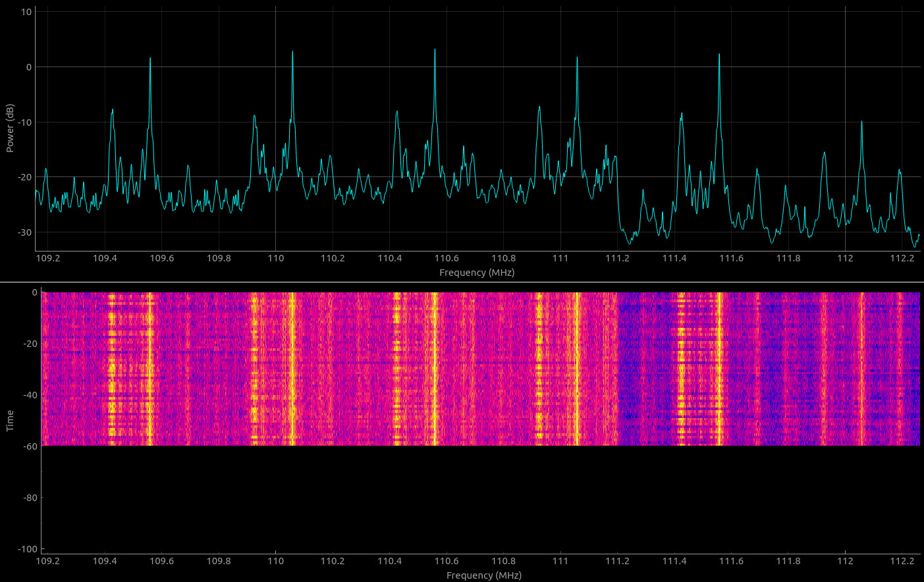The height and width of the screenshot is (582, 924).
Task: Select the spectrum peak top near 110.06 MHz
Action: (x=292, y=52)
